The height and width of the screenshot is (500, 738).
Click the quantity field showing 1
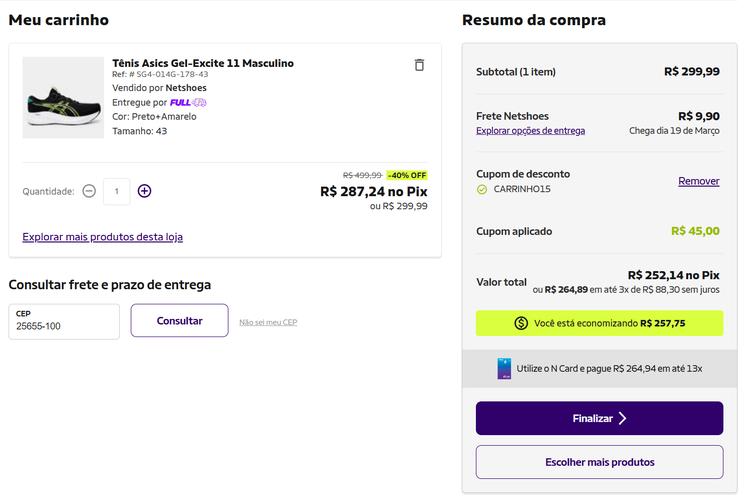pyautogui.click(x=116, y=192)
